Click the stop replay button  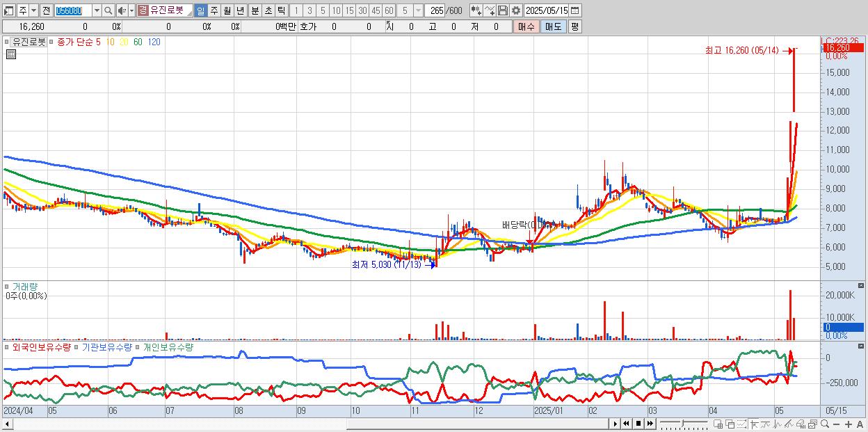coord(638,424)
